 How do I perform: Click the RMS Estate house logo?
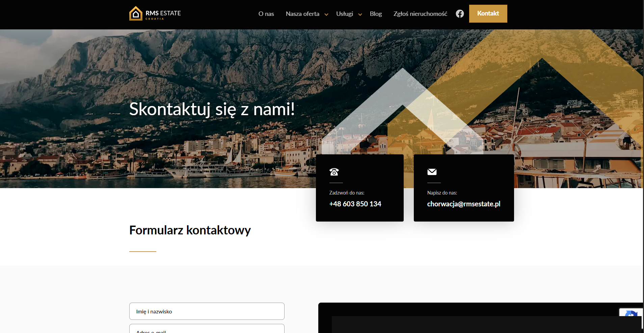[x=136, y=13]
